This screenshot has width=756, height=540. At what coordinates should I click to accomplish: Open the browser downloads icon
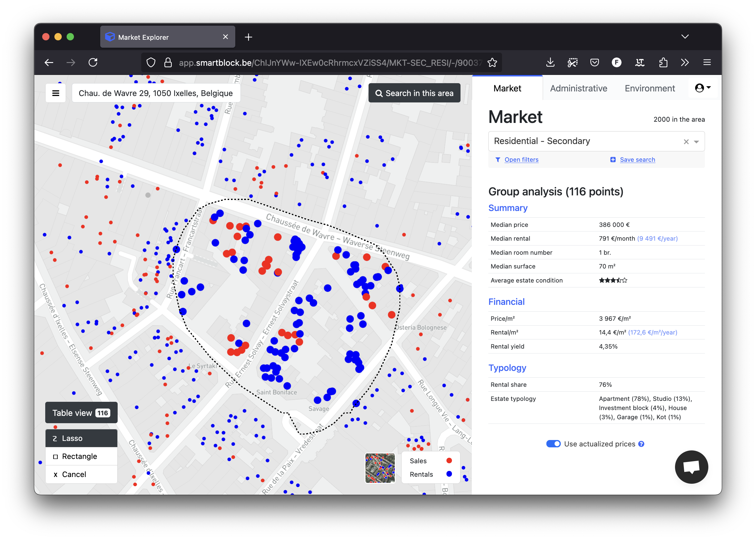click(x=550, y=62)
